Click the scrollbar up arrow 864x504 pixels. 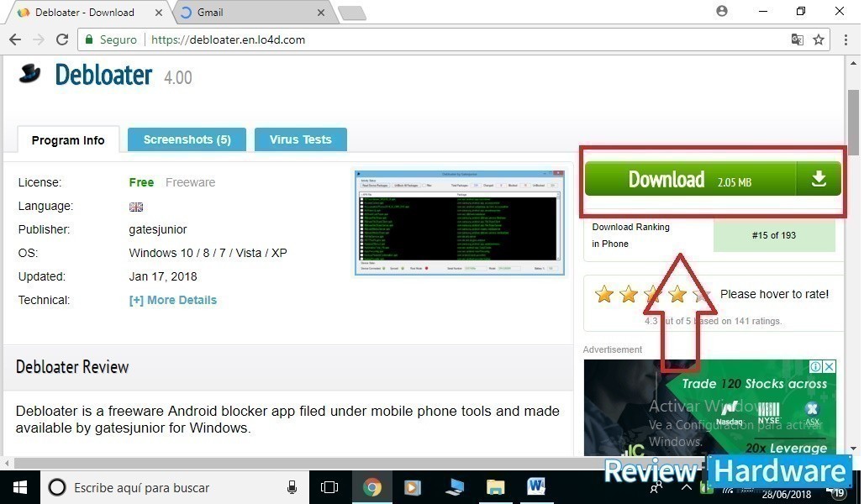pos(854,62)
